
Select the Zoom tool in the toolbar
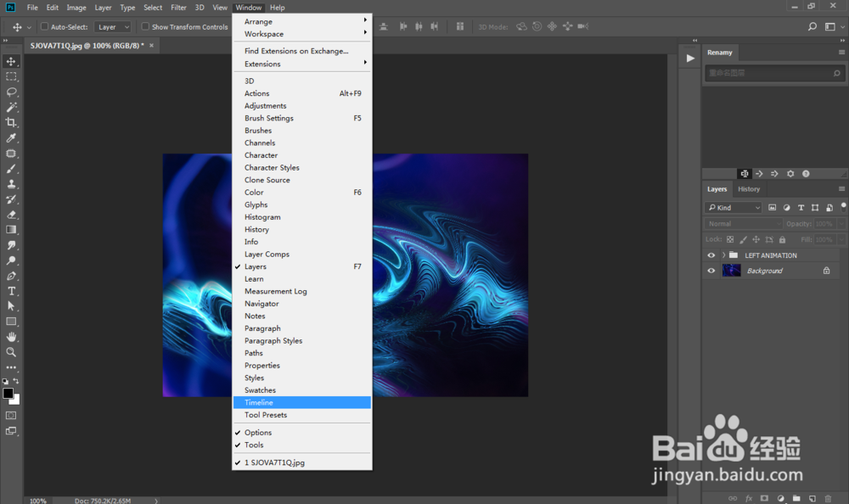pos(11,352)
